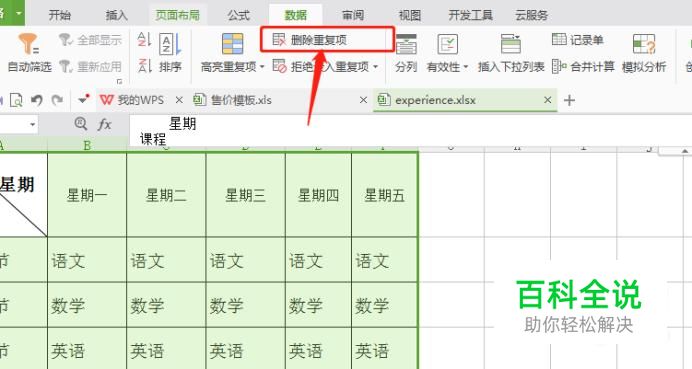The width and height of the screenshot is (692, 369).
Task: Sort descending with the Z-A icon
Action: 144,66
